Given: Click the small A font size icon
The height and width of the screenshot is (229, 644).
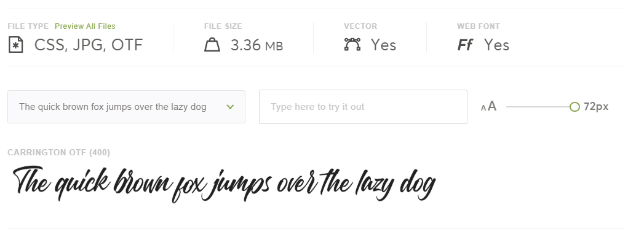Looking at the screenshot, I should click(x=483, y=108).
